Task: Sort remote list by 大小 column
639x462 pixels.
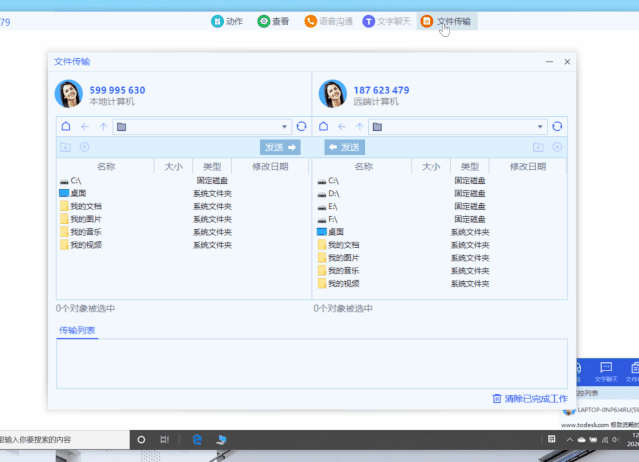Action: (x=431, y=166)
